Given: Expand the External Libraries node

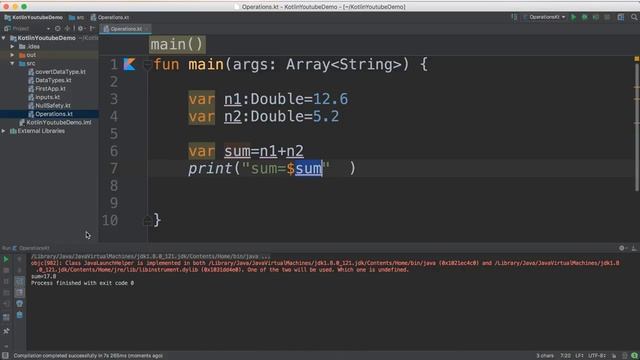Looking at the screenshot, I should 4,131.
